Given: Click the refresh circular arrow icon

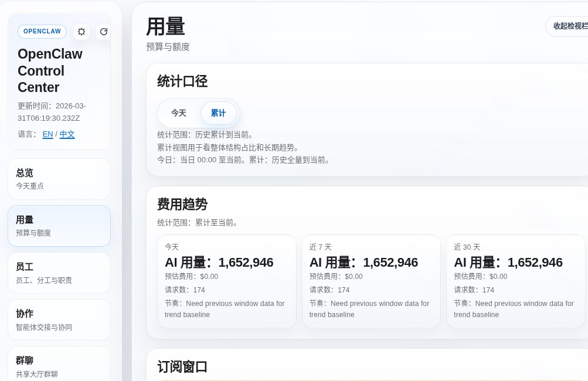Looking at the screenshot, I should tap(103, 32).
